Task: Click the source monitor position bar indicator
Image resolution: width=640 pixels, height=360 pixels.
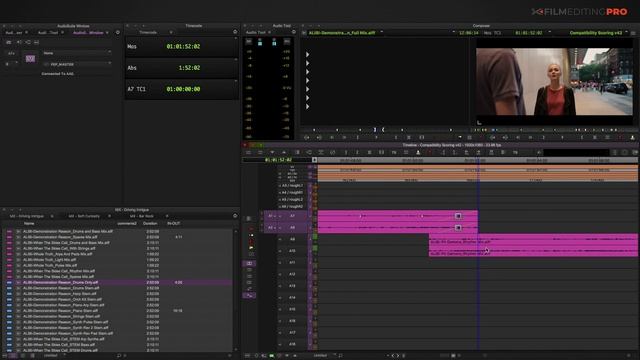Action: click(375, 130)
